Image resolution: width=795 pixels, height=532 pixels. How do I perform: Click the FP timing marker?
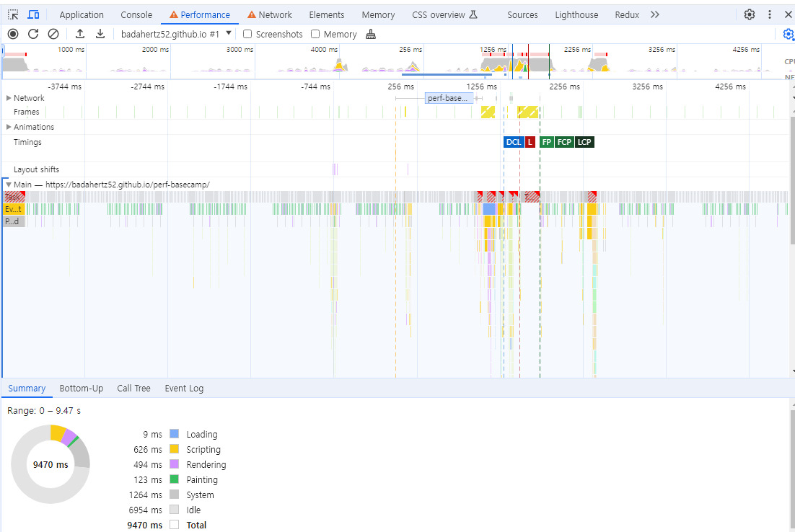click(547, 142)
